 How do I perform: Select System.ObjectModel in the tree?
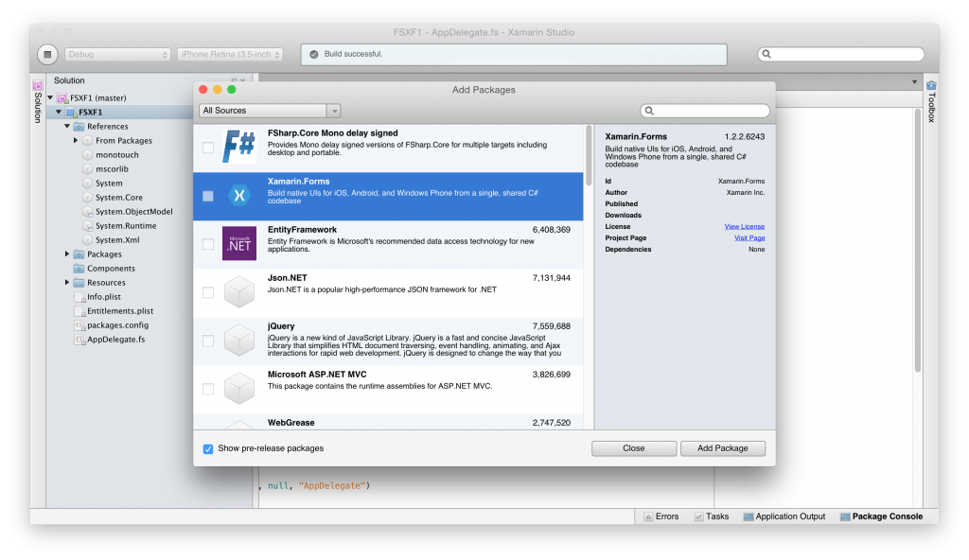(x=134, y=211)
